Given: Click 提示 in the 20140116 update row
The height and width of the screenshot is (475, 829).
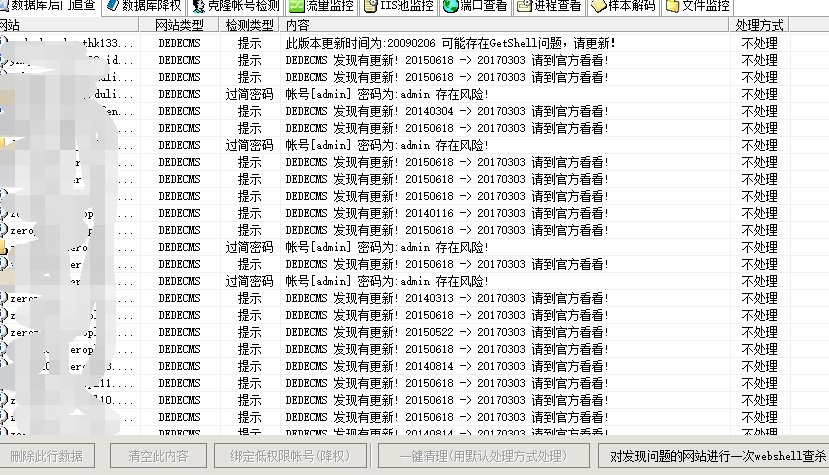Looking at the screenshot, I should click(250, 213).
